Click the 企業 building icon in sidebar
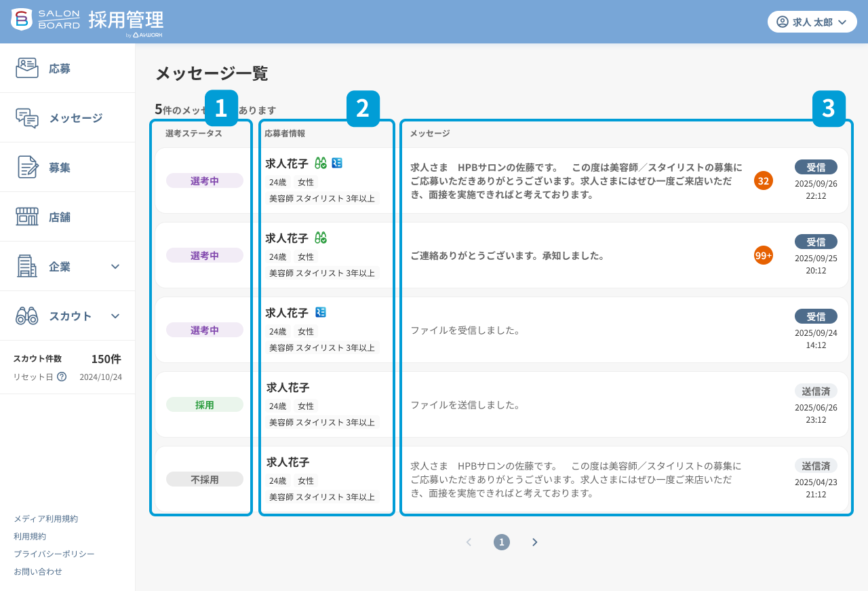The width and height of the screenshot is (868, 591). click(x=28, y=266)
